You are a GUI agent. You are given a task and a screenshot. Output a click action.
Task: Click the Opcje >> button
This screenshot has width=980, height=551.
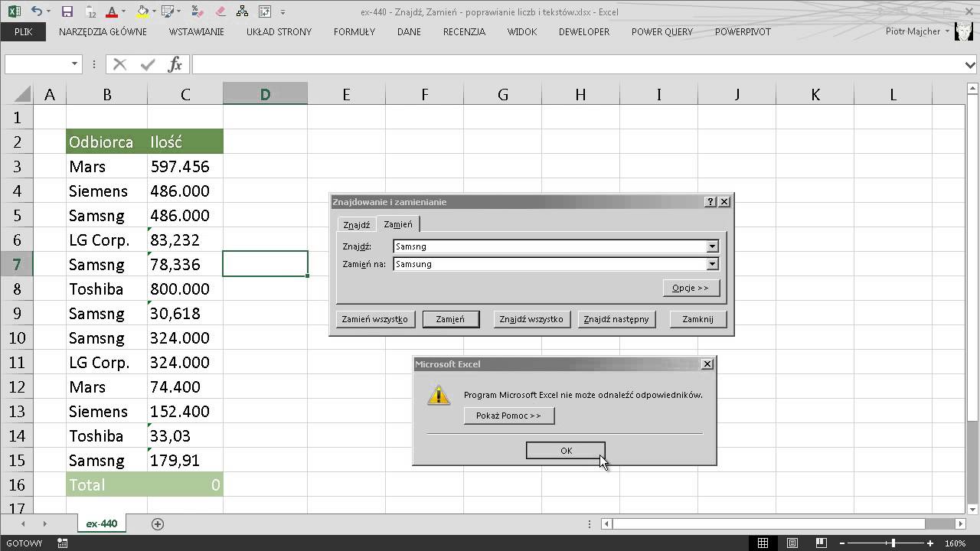pos(691,288)
